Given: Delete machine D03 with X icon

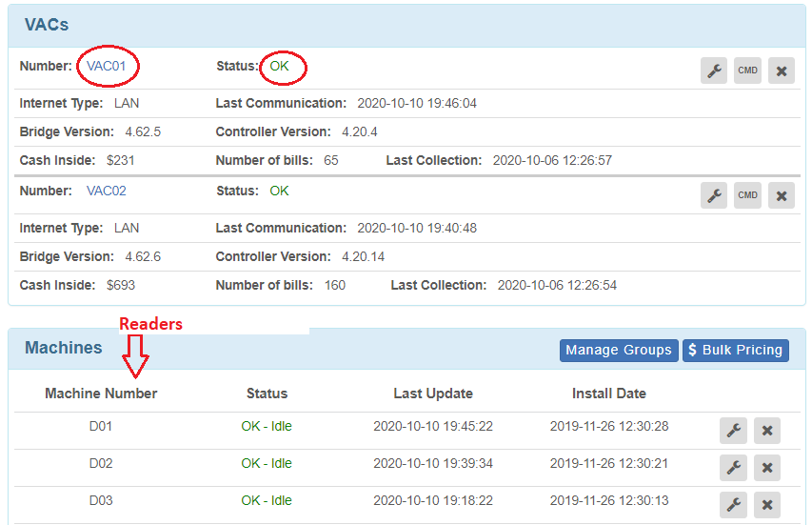Looking at the screenshot, I should click(x=767, y=505).
